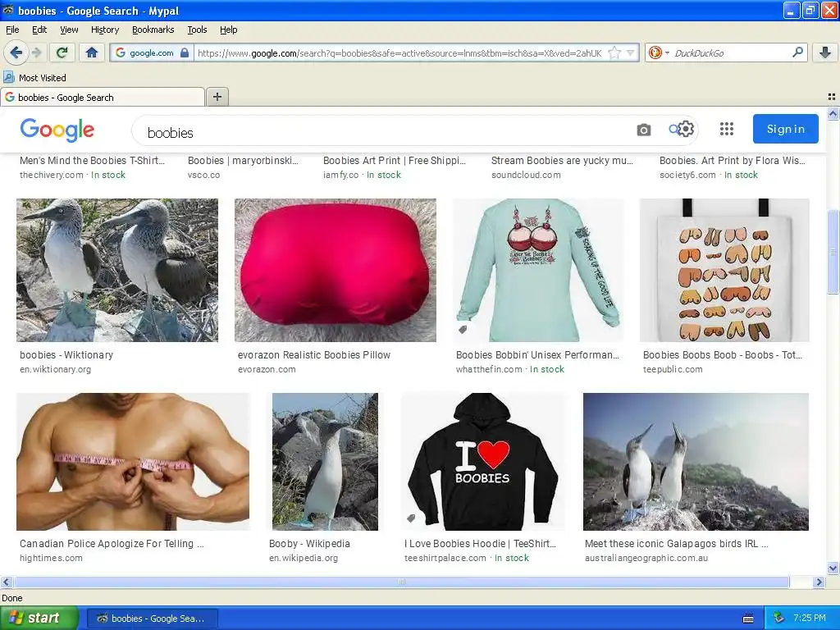Click the Sign in button
The height and width of the screenshot is (630, 840).
pyautogui.click(x=785, y=129)
